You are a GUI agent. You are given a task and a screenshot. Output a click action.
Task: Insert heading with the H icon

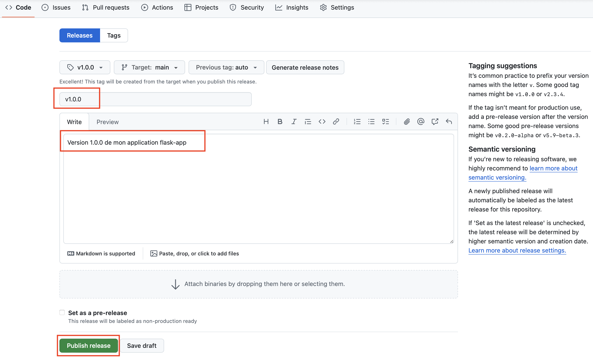(x=266, y=121)
